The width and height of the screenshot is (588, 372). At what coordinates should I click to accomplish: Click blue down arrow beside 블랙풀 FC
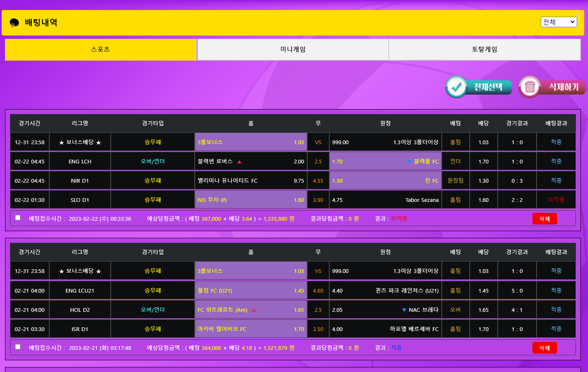(409, 162)
